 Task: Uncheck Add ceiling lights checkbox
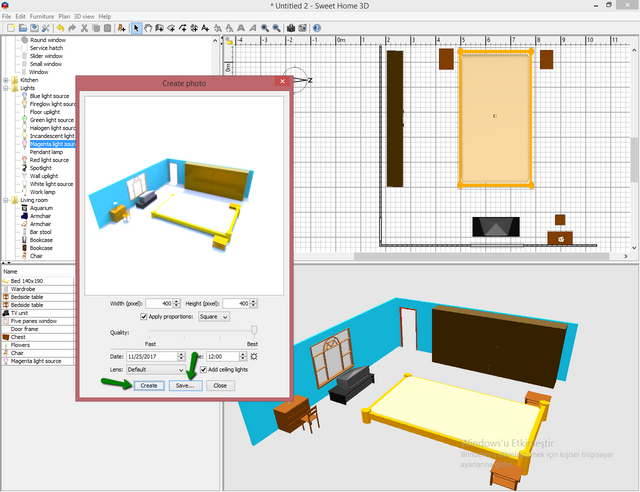tap(203, 369)
